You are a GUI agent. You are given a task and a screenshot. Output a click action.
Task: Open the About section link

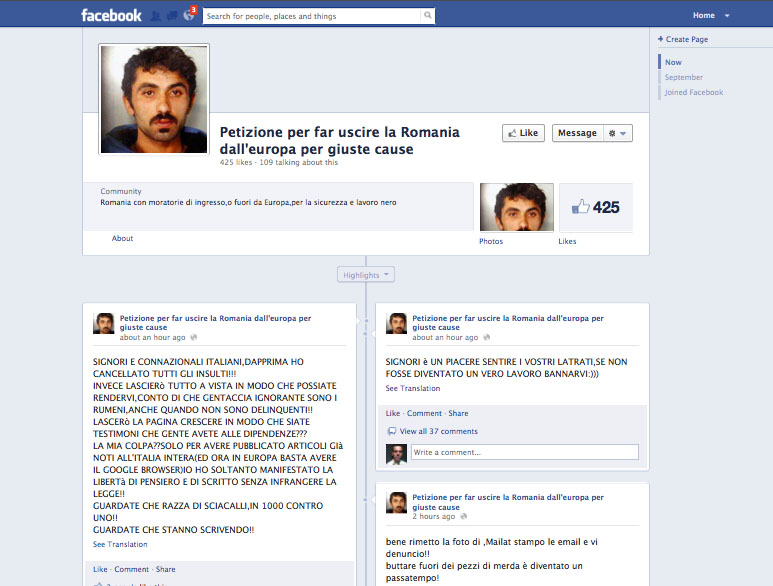122,239
